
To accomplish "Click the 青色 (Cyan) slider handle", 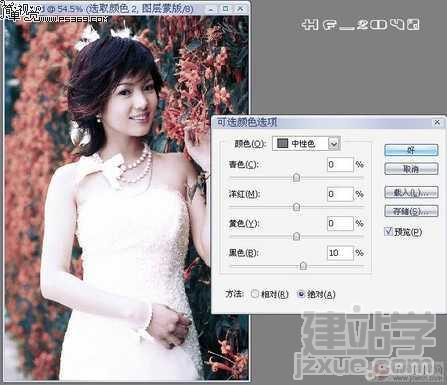I will pos(296,178).
